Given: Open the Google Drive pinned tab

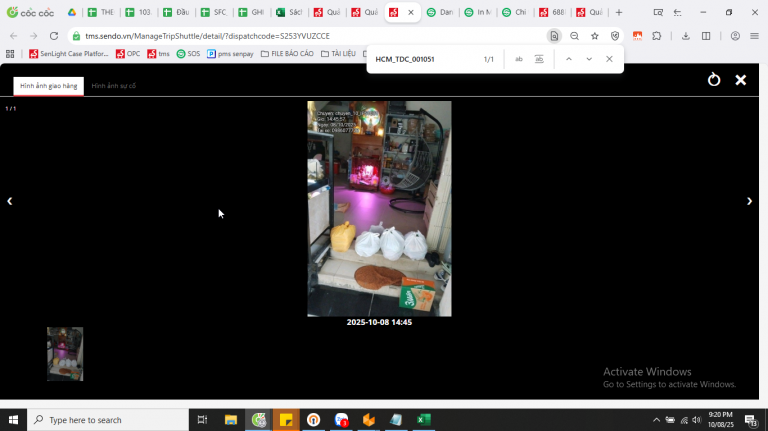Looking at the screenshot, I should [x=72, y=12].
